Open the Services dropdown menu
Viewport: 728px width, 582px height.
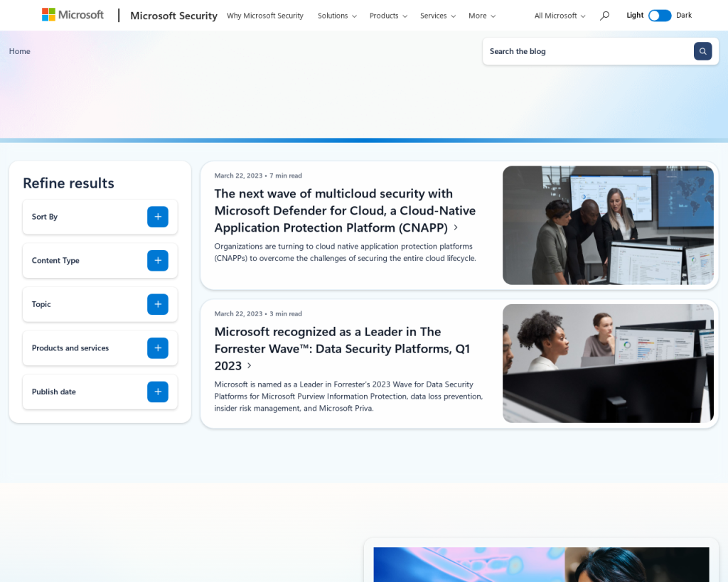click(x=438, y=16)
